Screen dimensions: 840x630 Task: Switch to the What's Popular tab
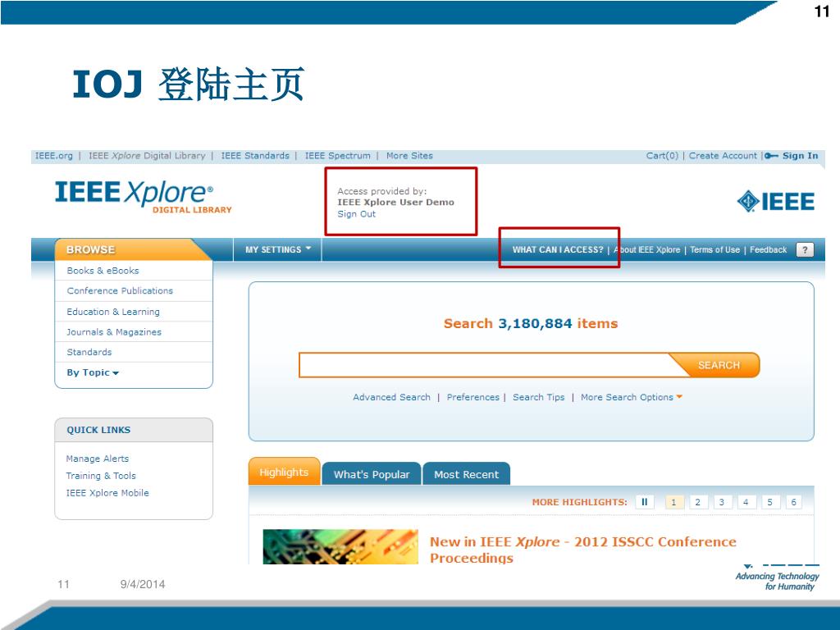[x=372, y=474]
